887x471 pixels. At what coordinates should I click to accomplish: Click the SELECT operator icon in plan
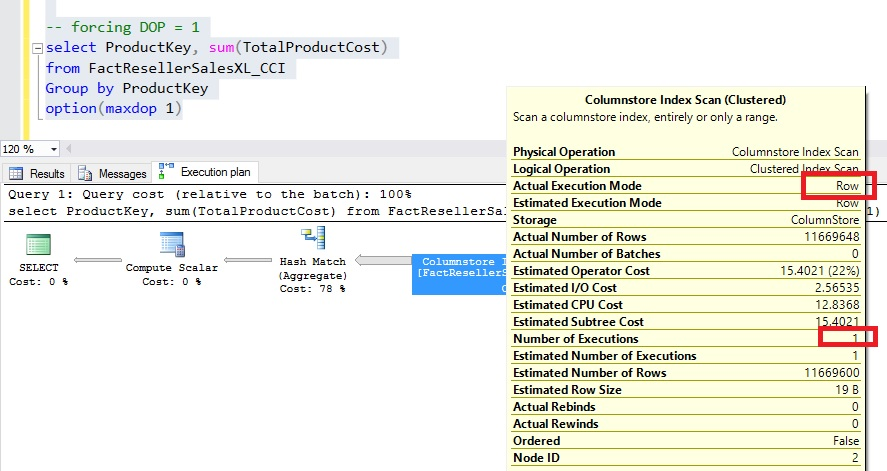(38, 245)
